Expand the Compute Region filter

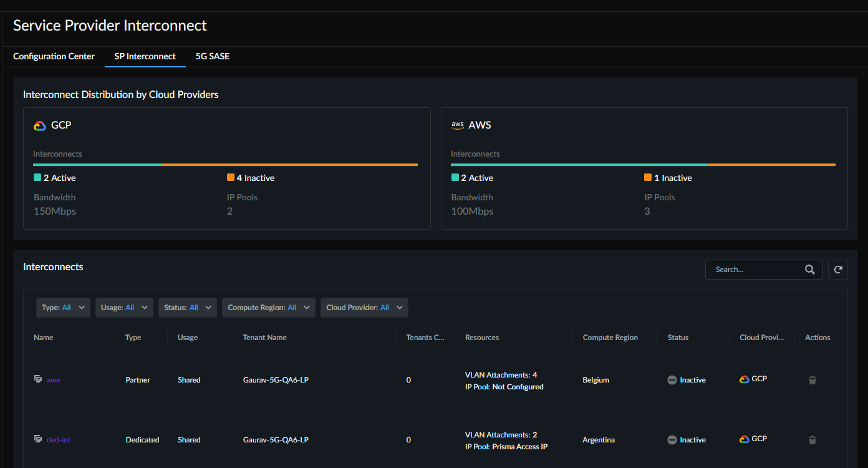tap(268, 308)
